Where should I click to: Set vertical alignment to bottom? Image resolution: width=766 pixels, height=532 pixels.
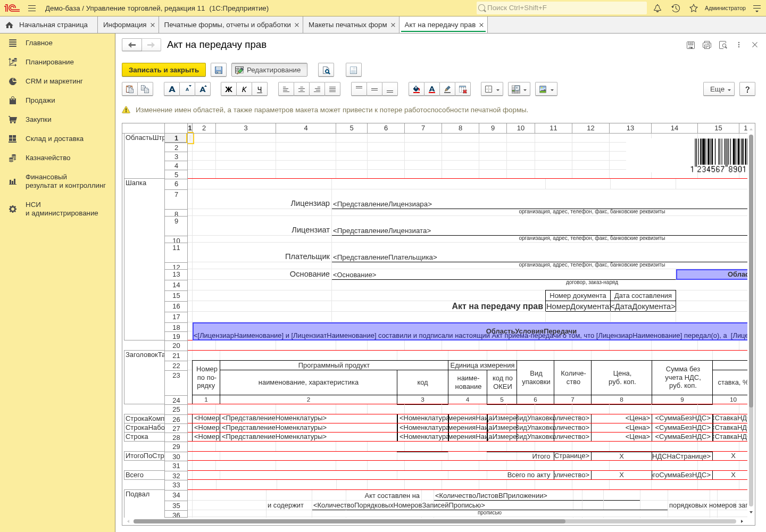click(390, 89)
